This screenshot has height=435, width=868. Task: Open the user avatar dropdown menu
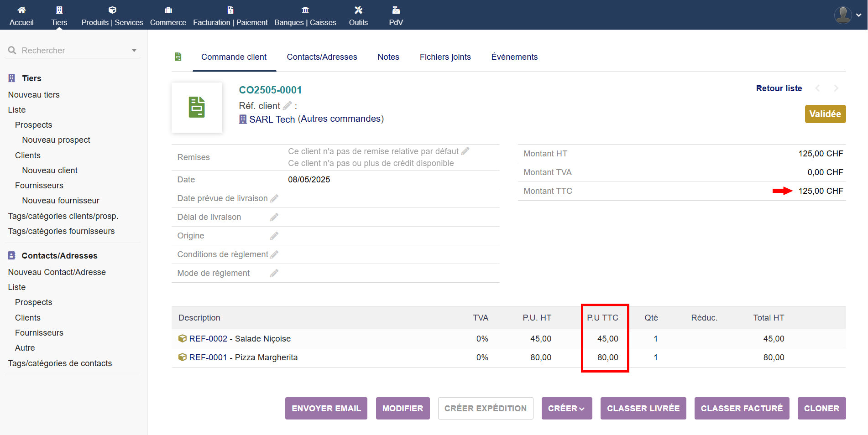click(x=847, y=15)
